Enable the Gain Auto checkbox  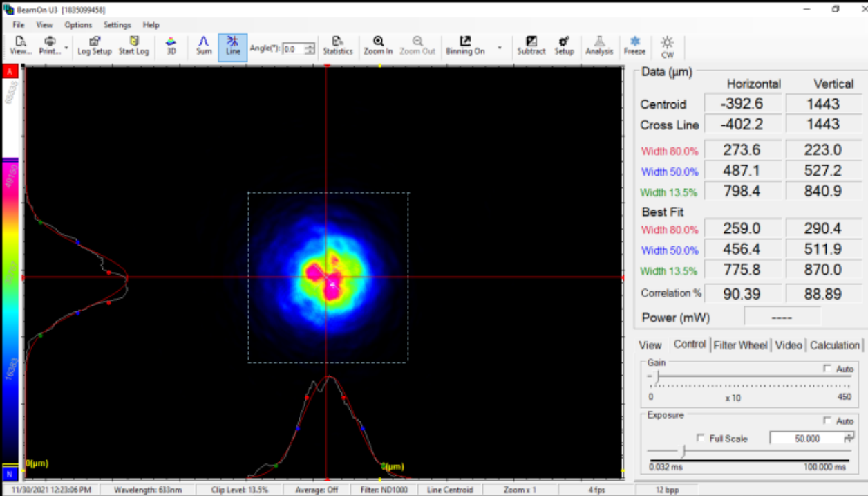[x=828, y=369]
